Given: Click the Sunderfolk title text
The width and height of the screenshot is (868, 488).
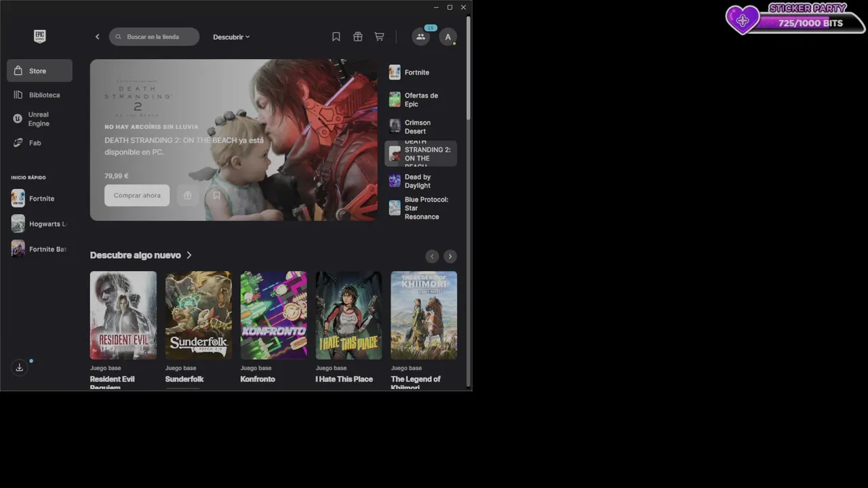Looking at the screenshot, I should 184,379.
